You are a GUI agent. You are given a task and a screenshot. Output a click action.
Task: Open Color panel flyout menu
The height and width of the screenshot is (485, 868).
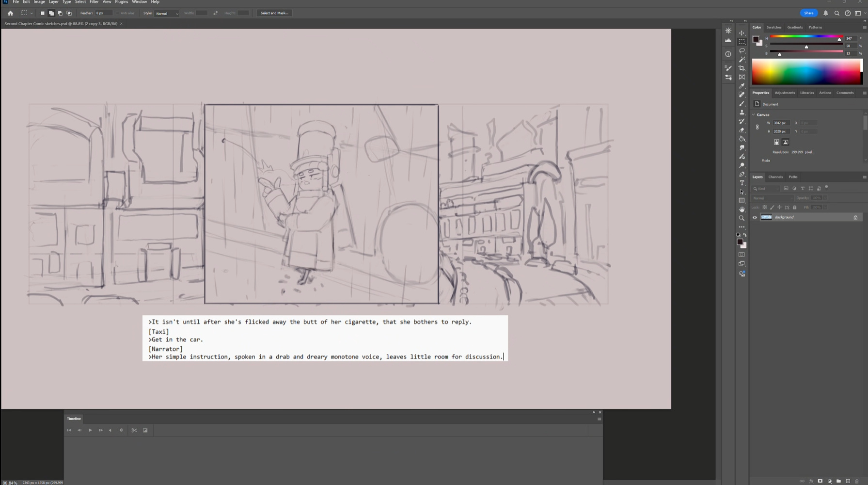(x=865, y=28)
